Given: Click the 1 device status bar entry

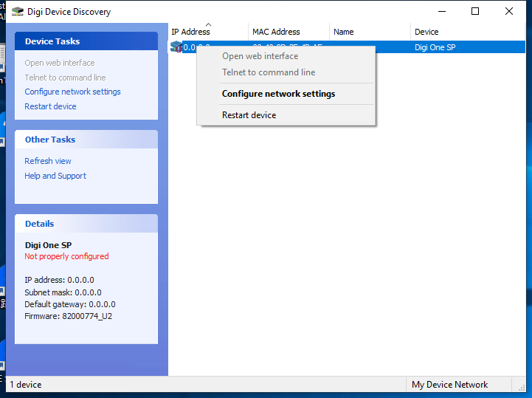Looking at the screenshot, I should pyautogui.click(x=26, y=385).
